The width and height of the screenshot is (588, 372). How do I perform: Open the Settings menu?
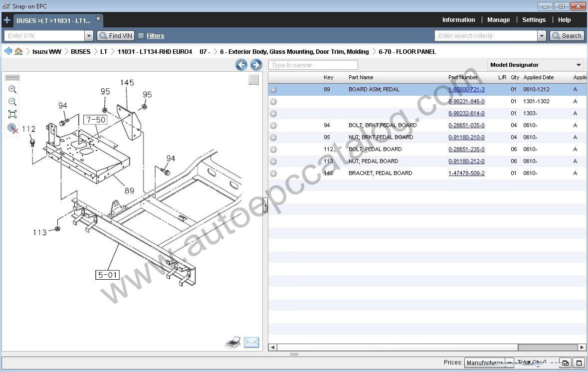[x=534, y=20]
